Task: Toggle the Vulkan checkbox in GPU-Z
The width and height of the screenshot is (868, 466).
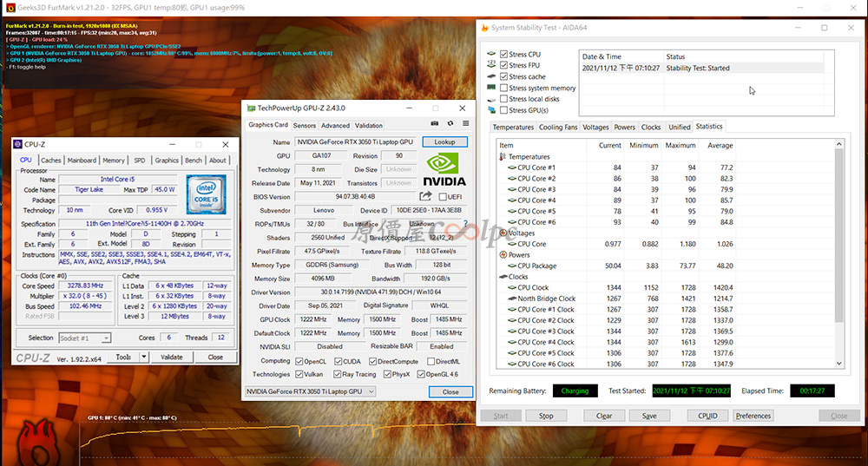Action: click(299, 374)
